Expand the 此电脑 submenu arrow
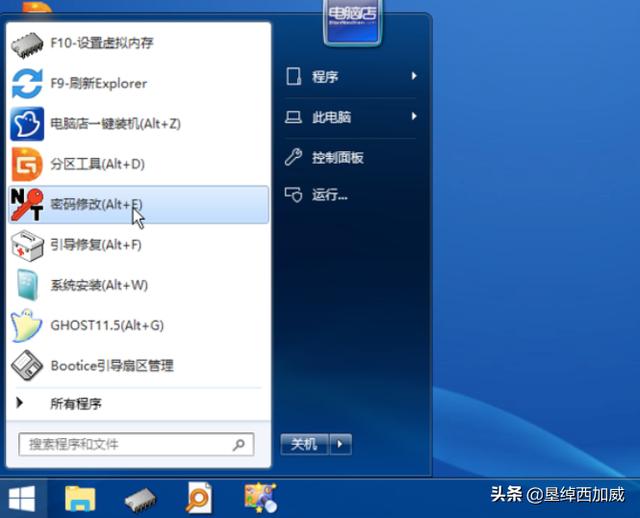The height and width of the screenshot is (518, 640). coord(414,117)
